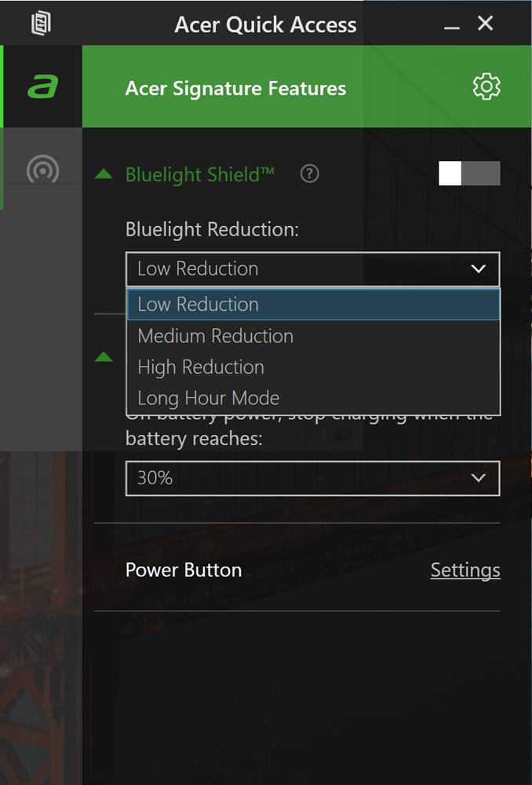Click the Power Button label
Screen dimensions: 532x785
click(183, 570)
